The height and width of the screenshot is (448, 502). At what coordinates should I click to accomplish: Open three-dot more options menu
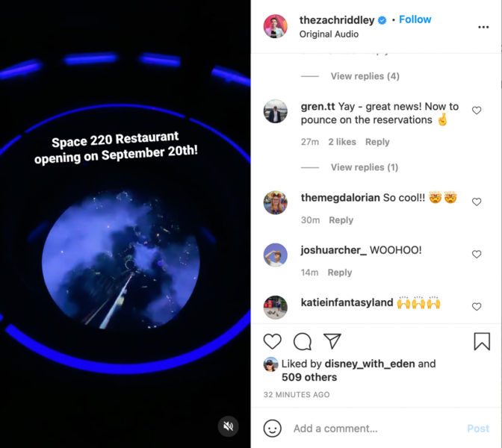(x=483, y=27)
